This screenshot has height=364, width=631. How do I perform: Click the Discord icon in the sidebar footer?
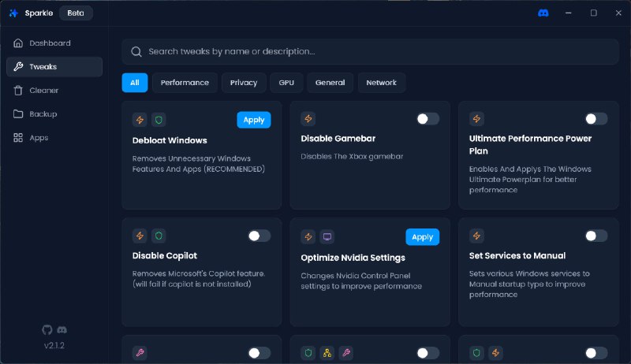point(62,329)
